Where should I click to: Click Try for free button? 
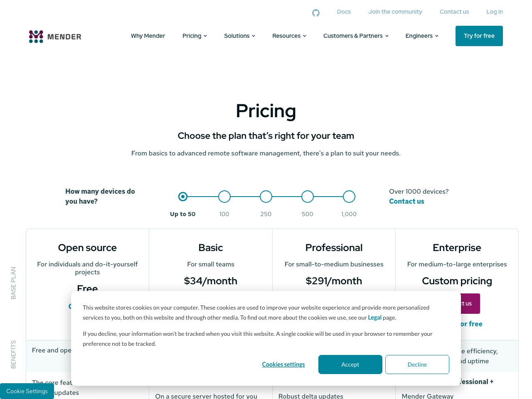tap(479, 36)
